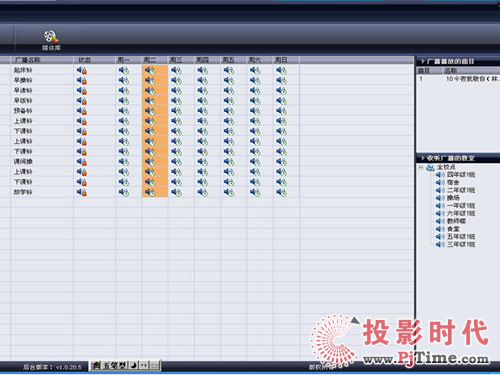The image size is (500, 375).
Task: Toggle 早饭铃 status lock
Action: pos(82,101)
